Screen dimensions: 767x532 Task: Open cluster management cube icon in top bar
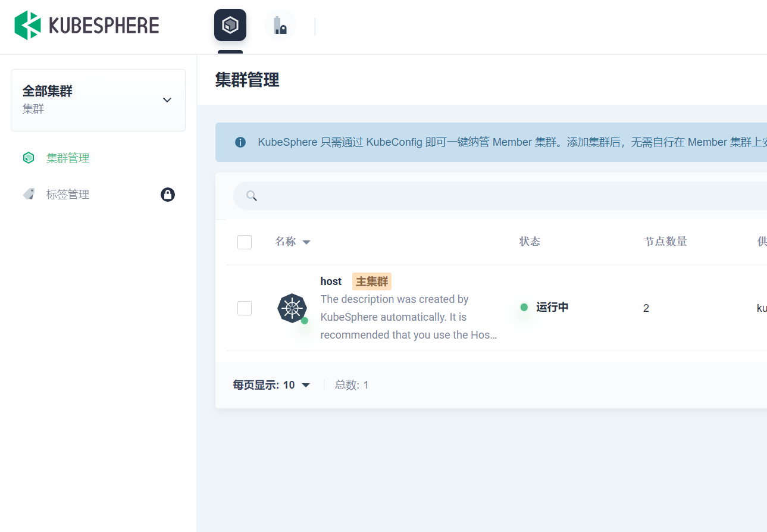(x=230, y=25)
